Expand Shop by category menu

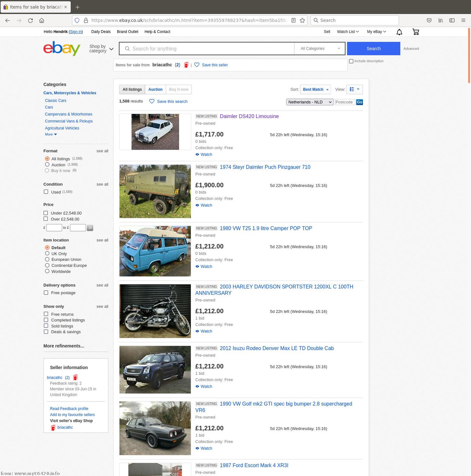[101, 49]
